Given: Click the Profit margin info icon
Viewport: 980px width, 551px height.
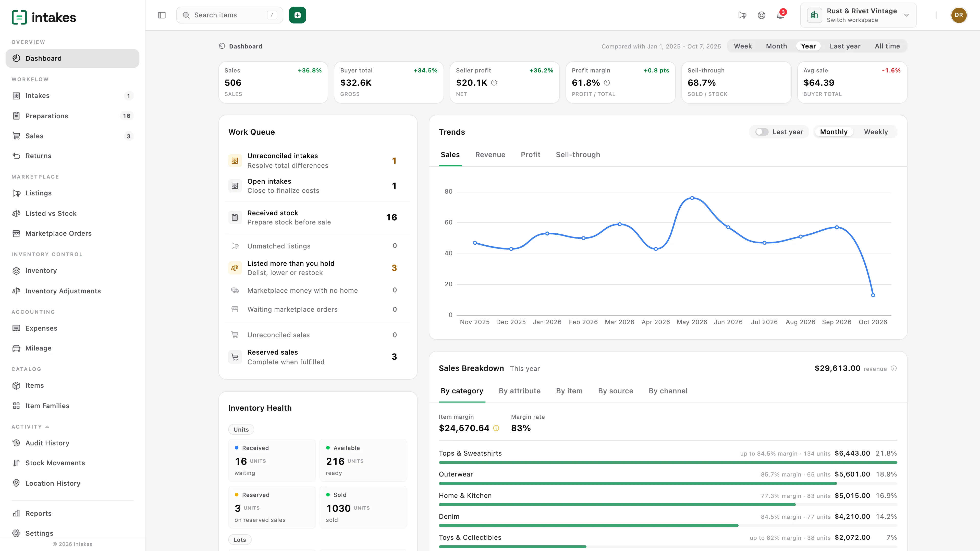Looking at the screenshot, I should click(607, 82).
